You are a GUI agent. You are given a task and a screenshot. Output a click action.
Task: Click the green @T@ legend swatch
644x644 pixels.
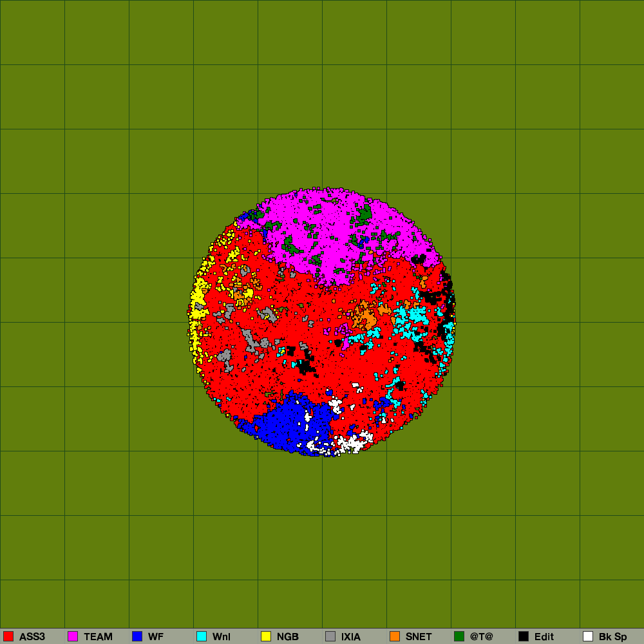pos(459,636)
